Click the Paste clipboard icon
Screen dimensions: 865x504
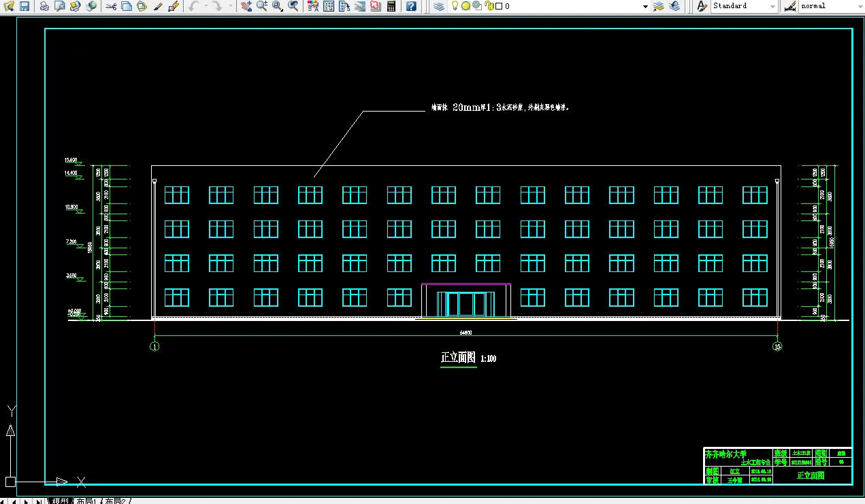coord(142,6)
